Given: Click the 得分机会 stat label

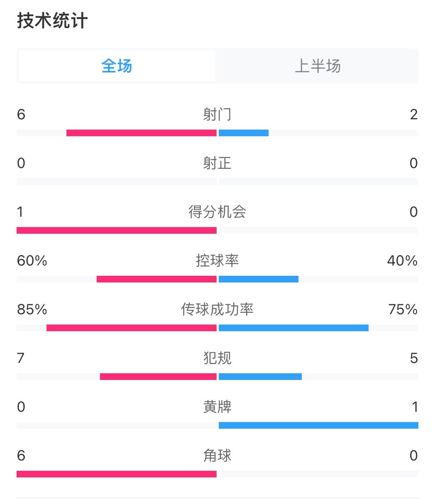Looking at the screenshot, I should pos(217,212).
